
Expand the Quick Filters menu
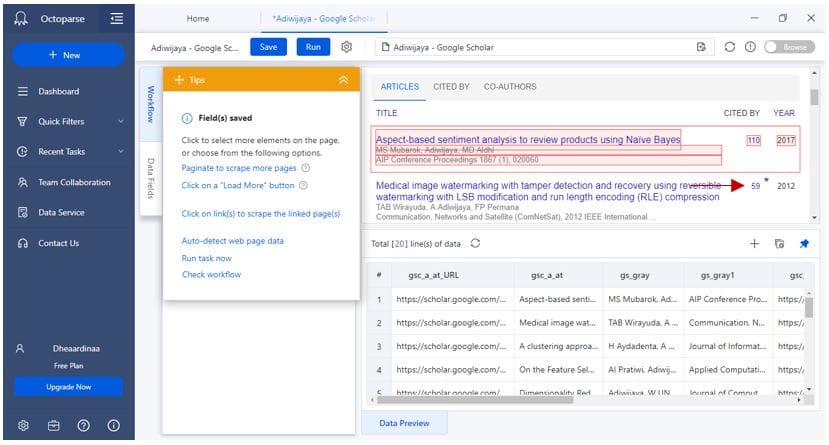(x=120, y=122)
